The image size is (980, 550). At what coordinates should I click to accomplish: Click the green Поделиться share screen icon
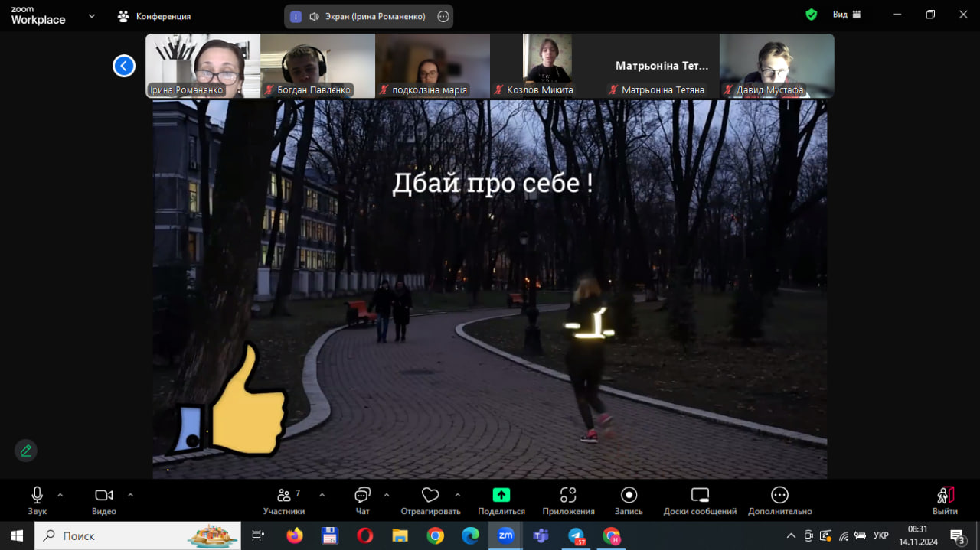[501, 495]
